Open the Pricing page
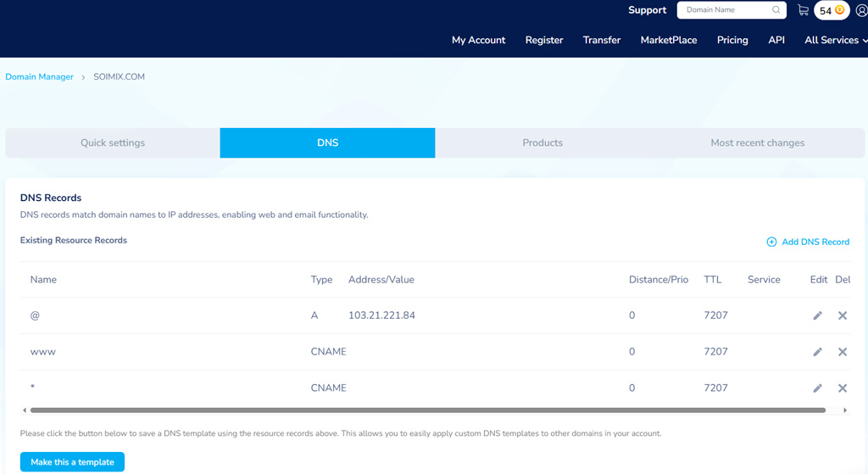The image size is (868, 474). coord(732,40)
